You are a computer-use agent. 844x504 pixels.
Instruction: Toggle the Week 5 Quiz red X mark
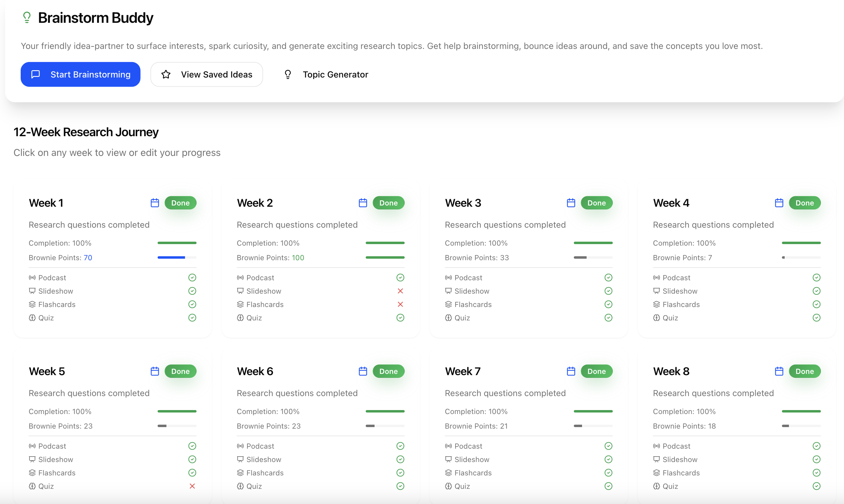pyautogui.click(x=192, y=486)
